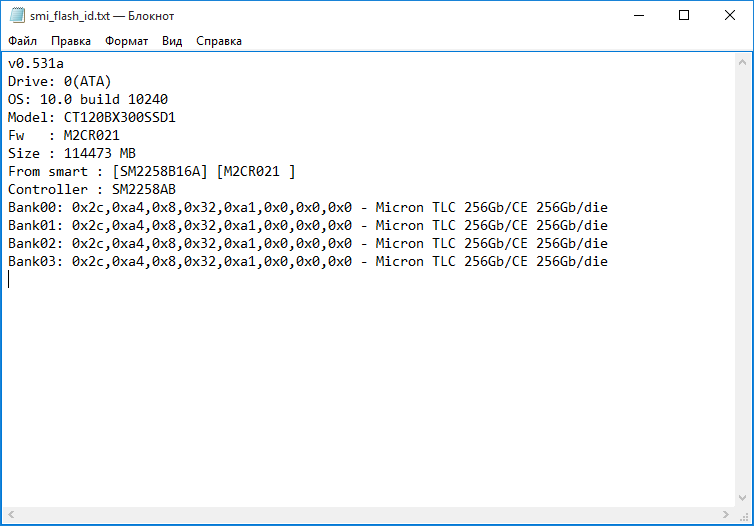Click the empty last line after Bank03
The width and height of the screenshot is (754, 526).
pos(370,280)
